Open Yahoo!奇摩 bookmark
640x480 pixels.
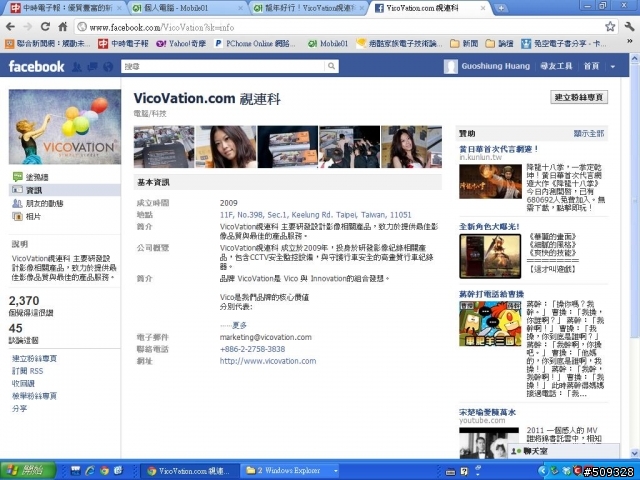(180, 43)
